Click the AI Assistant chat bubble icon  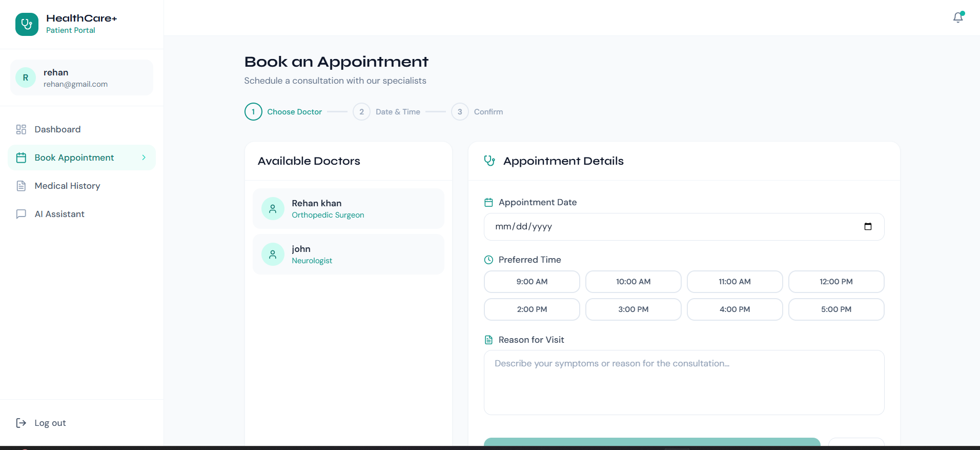coord(21,214)
